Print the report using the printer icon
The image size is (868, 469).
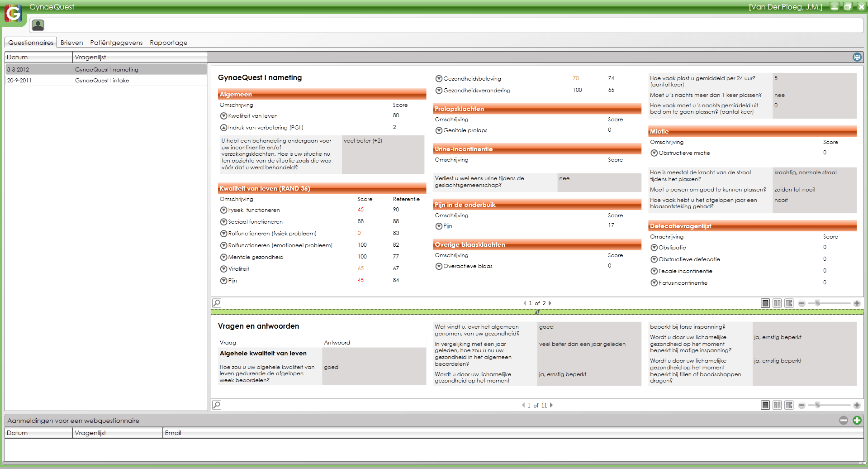pyautogui.click(x=857, y=57)
